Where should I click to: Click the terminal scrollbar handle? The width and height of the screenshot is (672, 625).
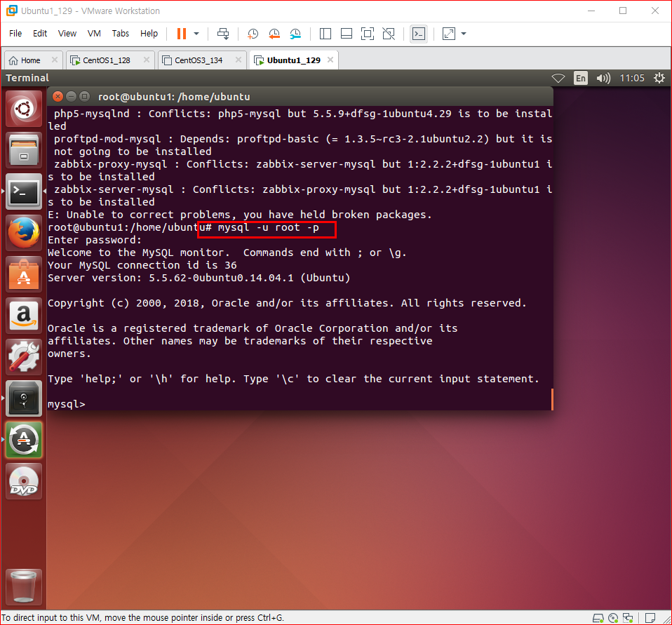[x=552, y=399]
